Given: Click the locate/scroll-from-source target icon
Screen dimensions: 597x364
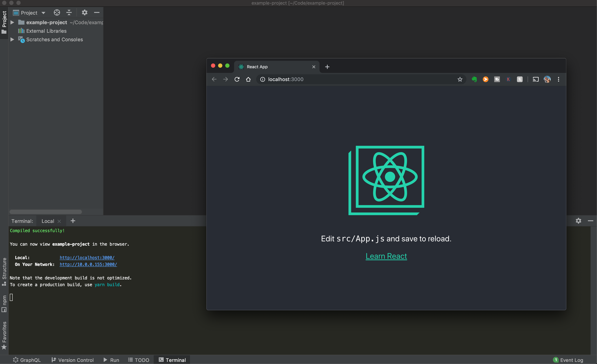Looking at the screenshot, I should coord(57,13).
